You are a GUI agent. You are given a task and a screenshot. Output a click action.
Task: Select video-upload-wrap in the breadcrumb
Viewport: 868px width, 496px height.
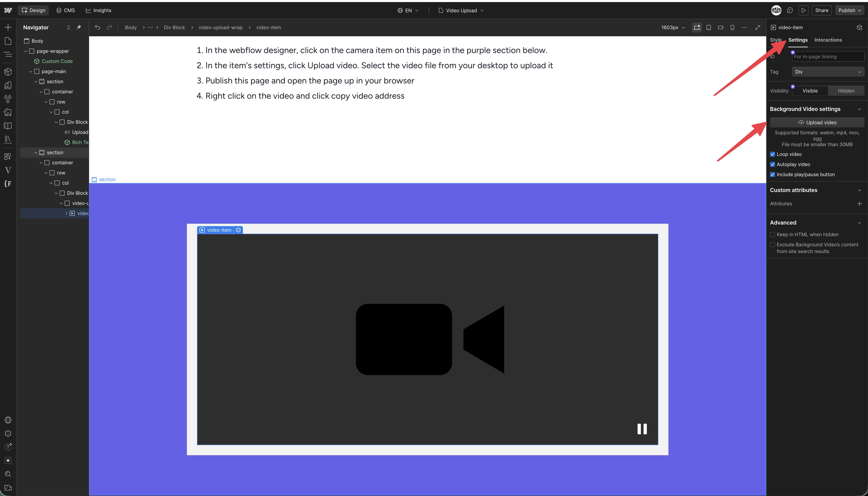tap(220, 27)
